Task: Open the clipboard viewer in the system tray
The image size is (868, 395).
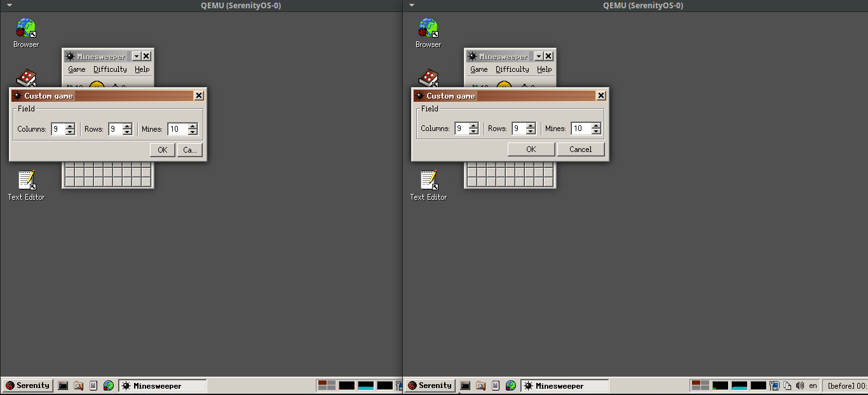Action: click(787, 385)
